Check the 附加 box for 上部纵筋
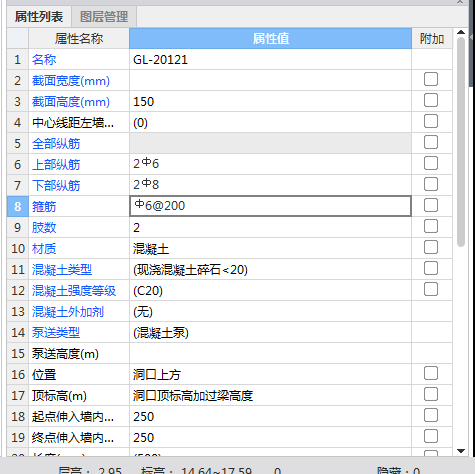 pyautogui.click(x=431, y=163)
